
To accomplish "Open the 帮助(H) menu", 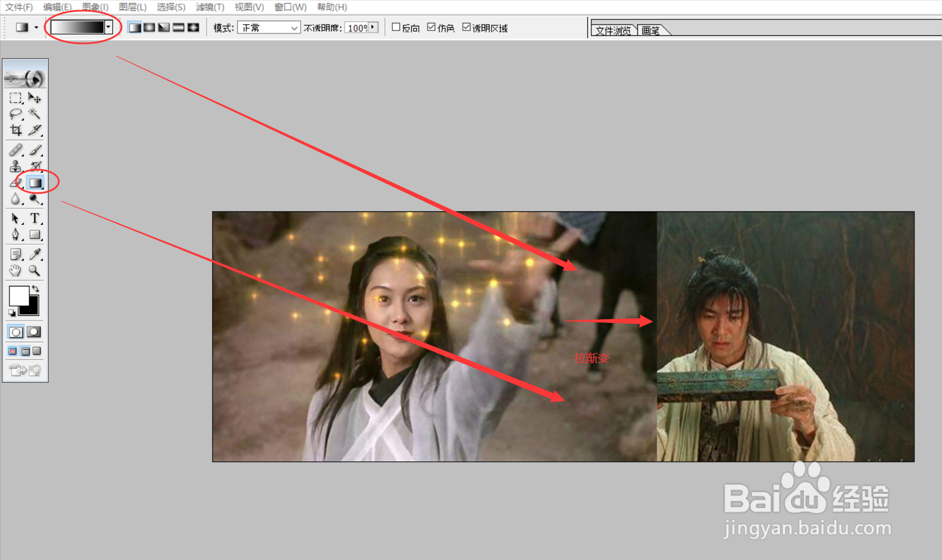I will [x=332, y=7].
